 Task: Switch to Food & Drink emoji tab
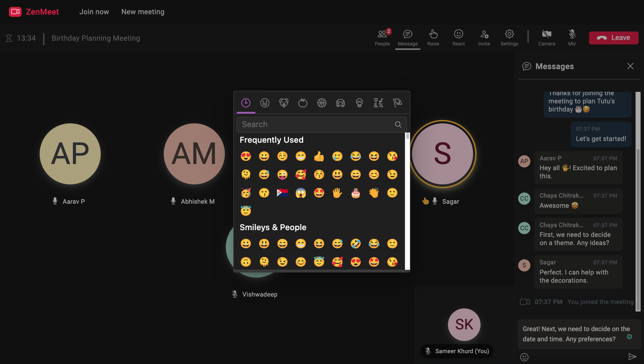click(x=303, y=103)
